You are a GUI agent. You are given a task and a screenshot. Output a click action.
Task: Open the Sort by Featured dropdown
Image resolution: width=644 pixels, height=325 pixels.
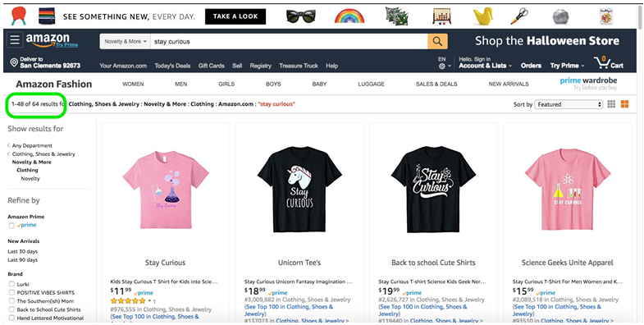569,104
